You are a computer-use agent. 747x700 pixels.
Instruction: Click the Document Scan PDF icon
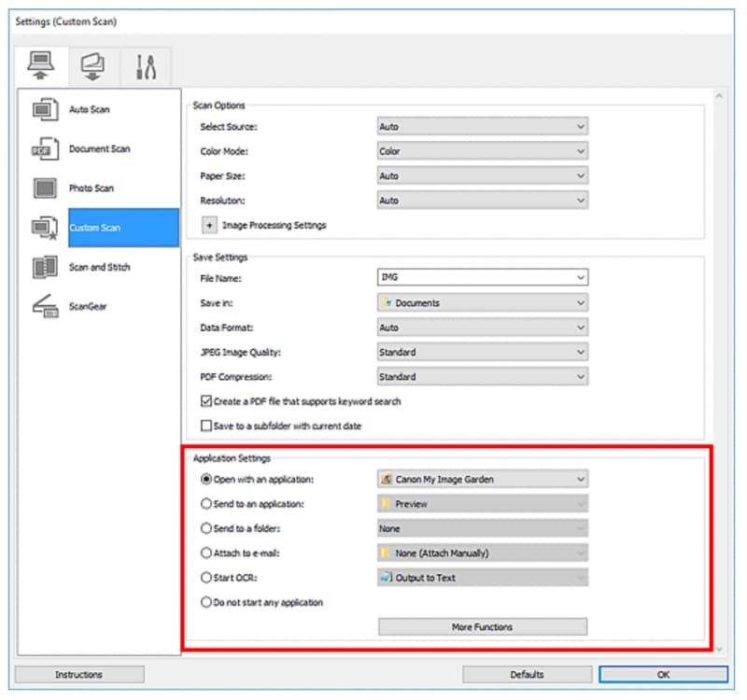(45, 149)
